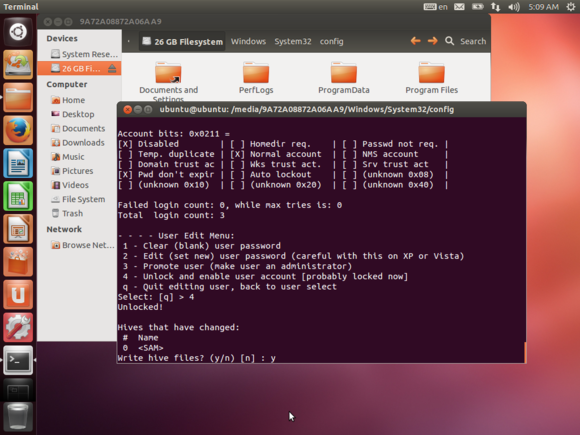The width and height of the screenshot is (580, 435).
Task: Open the Program Files folder
Action: point(431,78)
